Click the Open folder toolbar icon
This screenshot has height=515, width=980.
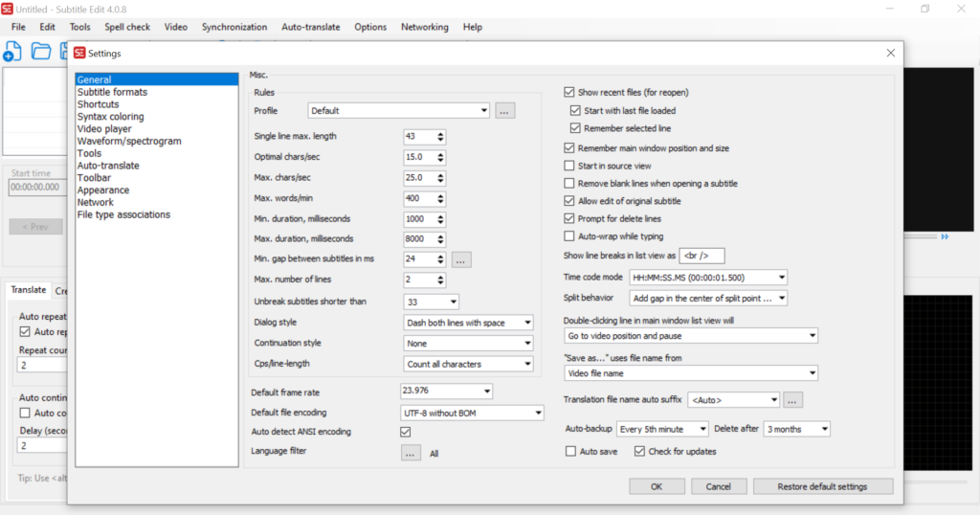[x=41, y=51]
